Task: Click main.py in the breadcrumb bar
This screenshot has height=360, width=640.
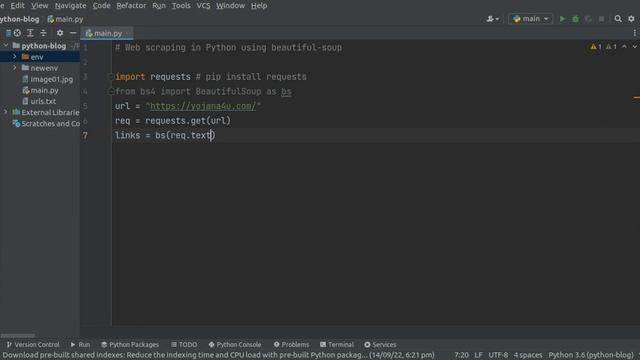Action: point(65,19)
